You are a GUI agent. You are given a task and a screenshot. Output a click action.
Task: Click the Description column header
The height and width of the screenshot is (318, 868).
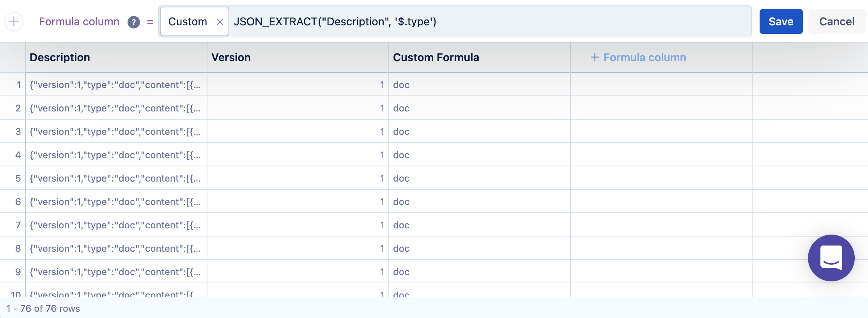60,57
